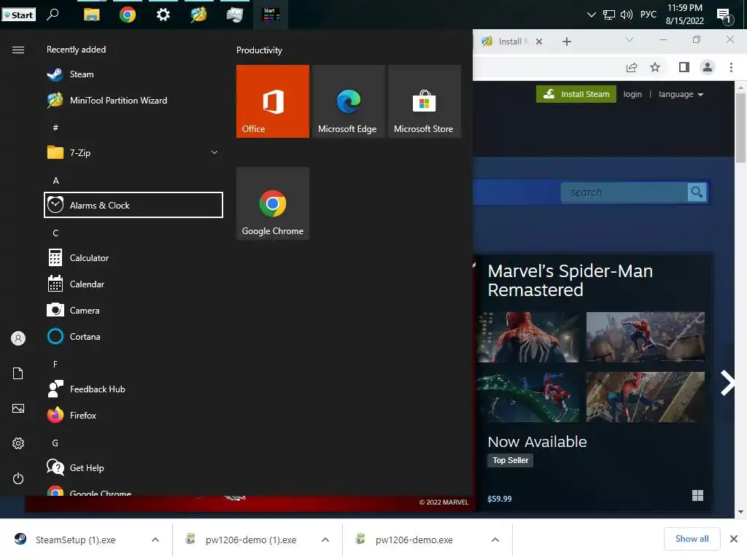Open the Microsoft Store tile
747x560 pixels.
point(424,101)
